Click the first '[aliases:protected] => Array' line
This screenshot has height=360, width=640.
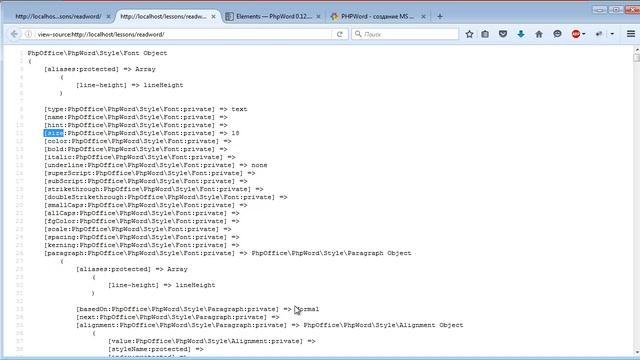coord(100,69)
